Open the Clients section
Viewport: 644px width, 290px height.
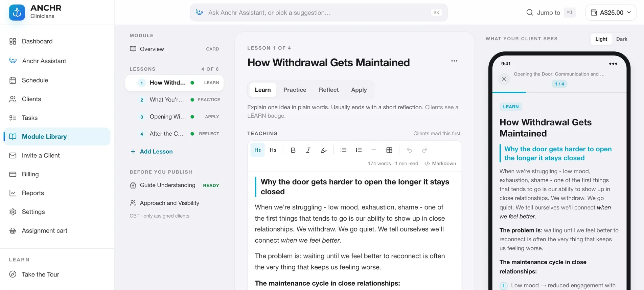pyautogui.click(x=57, y=99)
